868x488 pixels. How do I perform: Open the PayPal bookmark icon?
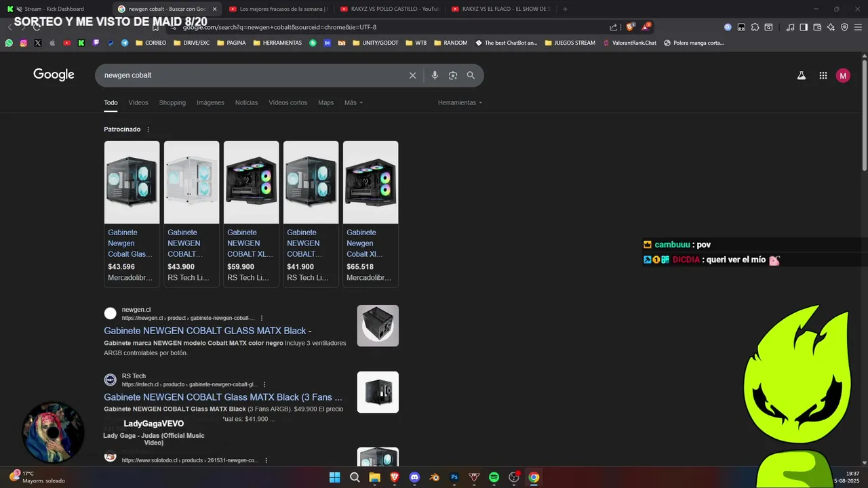110,43
